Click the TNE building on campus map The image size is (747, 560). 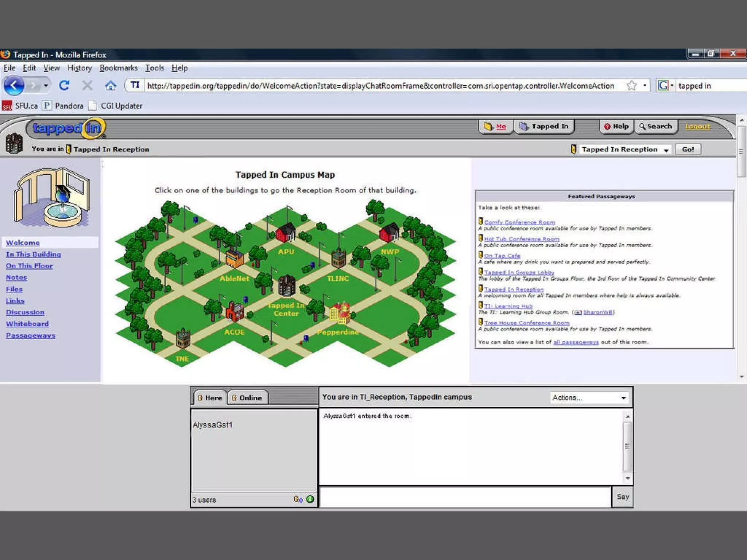(x=183, y=338)
